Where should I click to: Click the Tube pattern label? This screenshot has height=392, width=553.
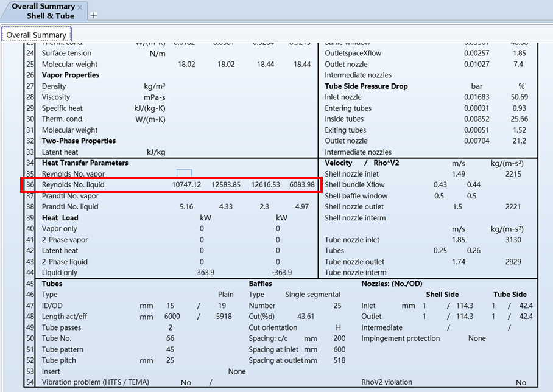tap(62, 350)
